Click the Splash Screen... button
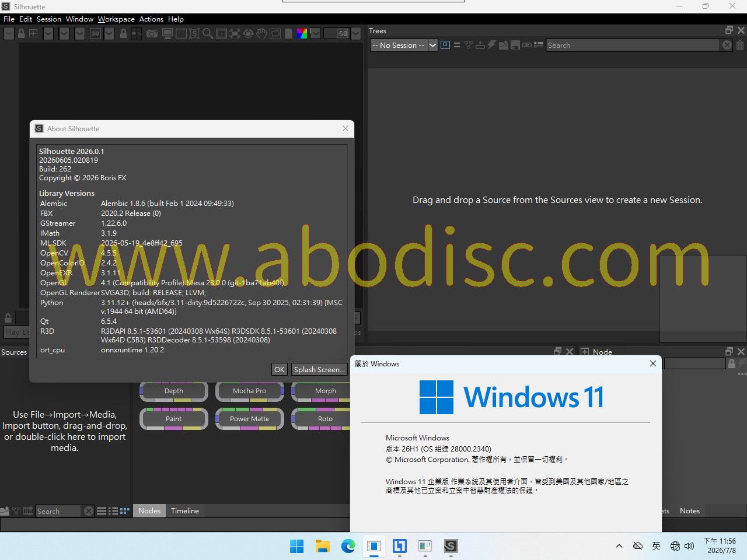The height and width of the screenshot is (560, 747). coord(319,369)
